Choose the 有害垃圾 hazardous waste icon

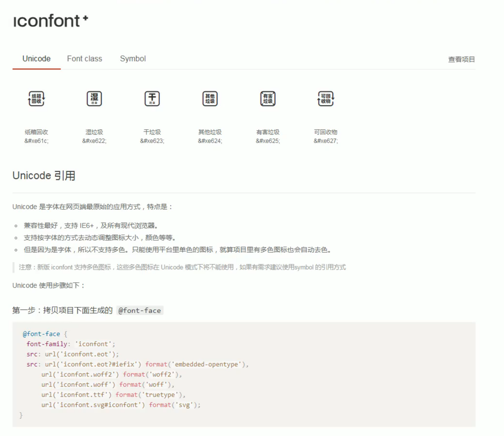[268, 99]
